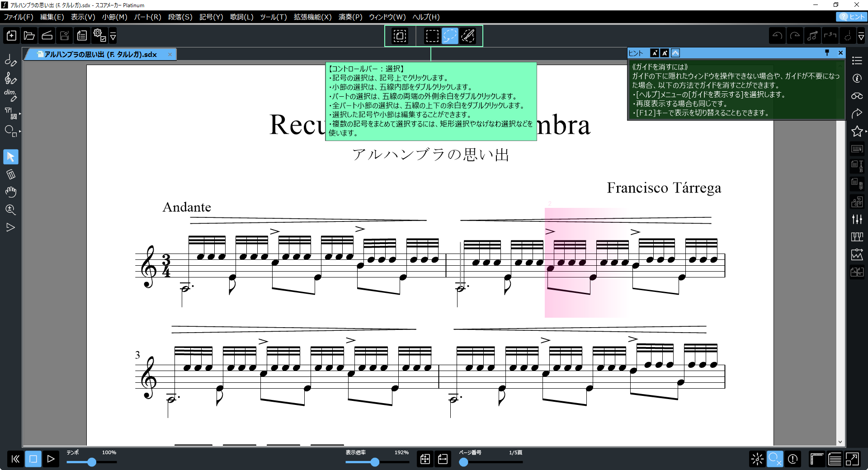Click the save file icon
The height and width of the screenshot is (470, 868).
pos(64,35)
